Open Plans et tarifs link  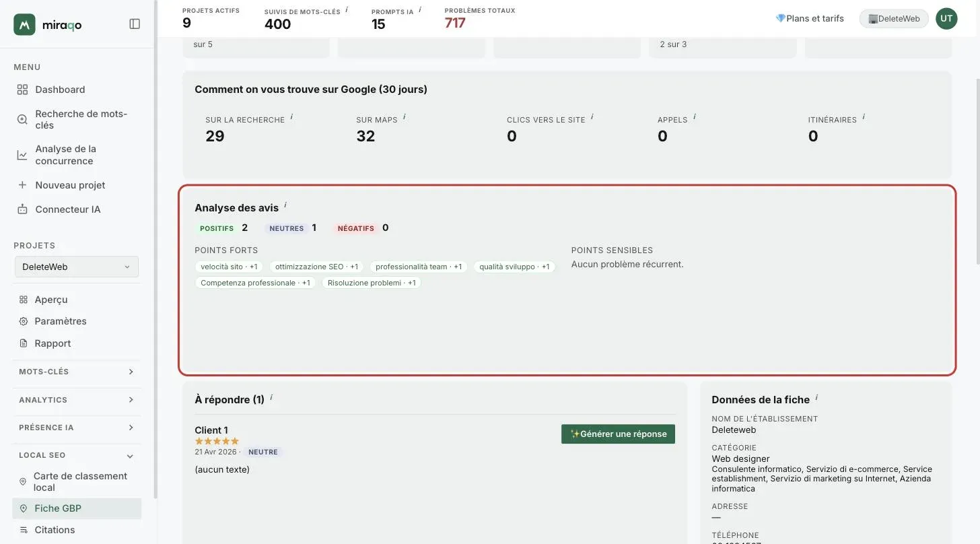(810, 18)
